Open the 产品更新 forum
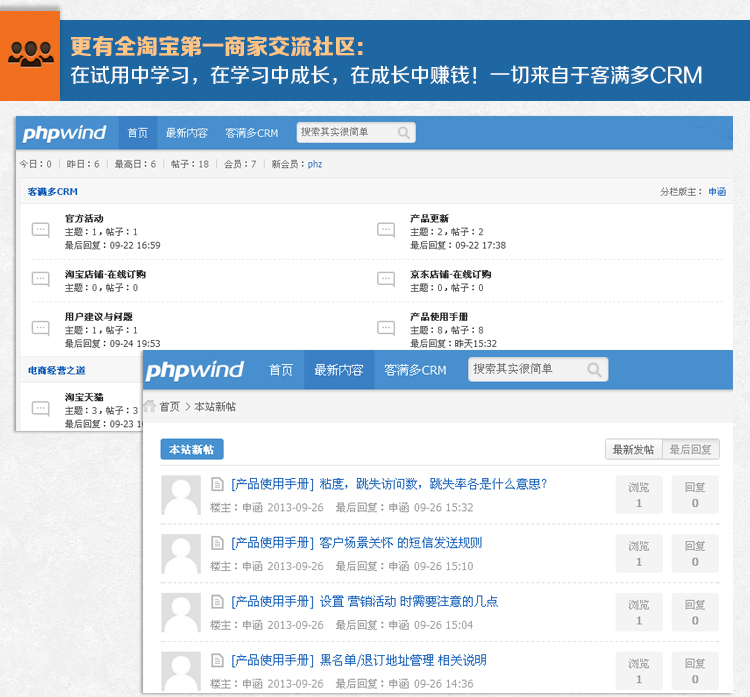 point(429,219)
